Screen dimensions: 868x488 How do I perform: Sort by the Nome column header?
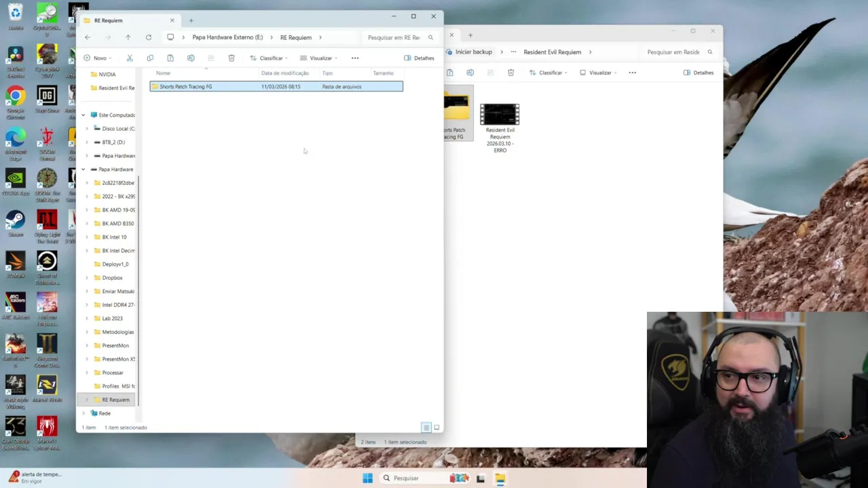163,73
